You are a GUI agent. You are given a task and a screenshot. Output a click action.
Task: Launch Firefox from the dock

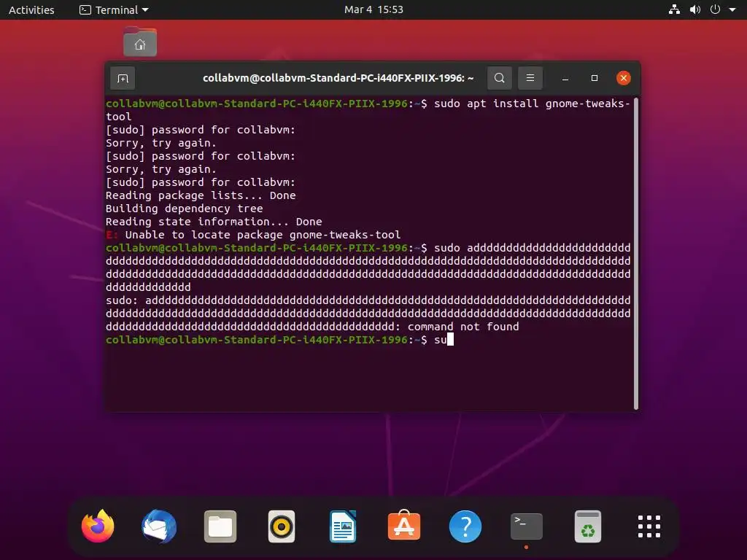(98, 526)
